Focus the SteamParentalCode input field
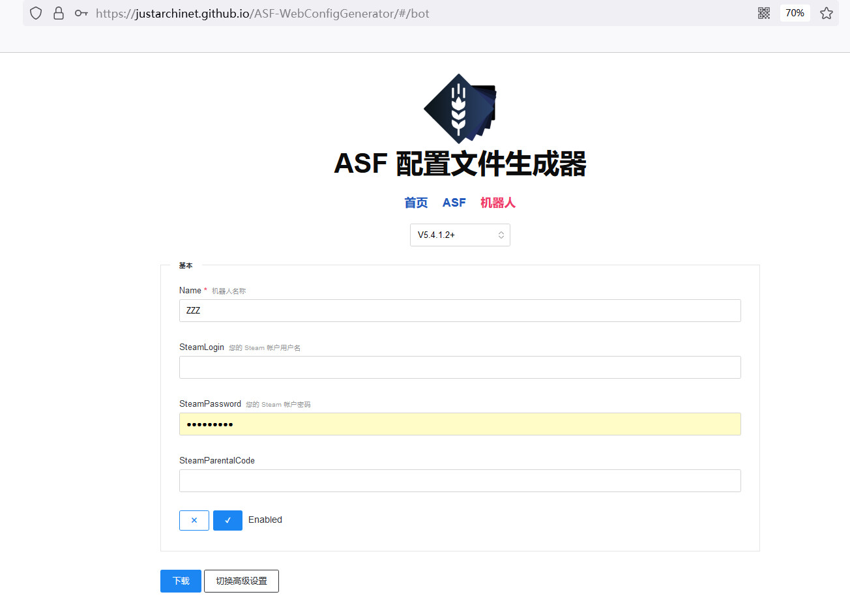The image size is (850, 616). click(460, 480)
